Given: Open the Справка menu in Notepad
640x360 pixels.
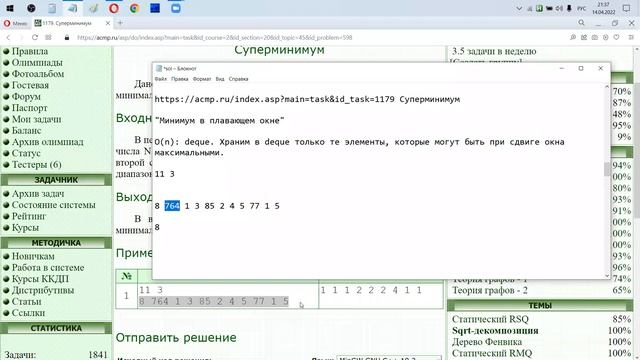Looking at the screenshot, I should click(x=238, y=79).
